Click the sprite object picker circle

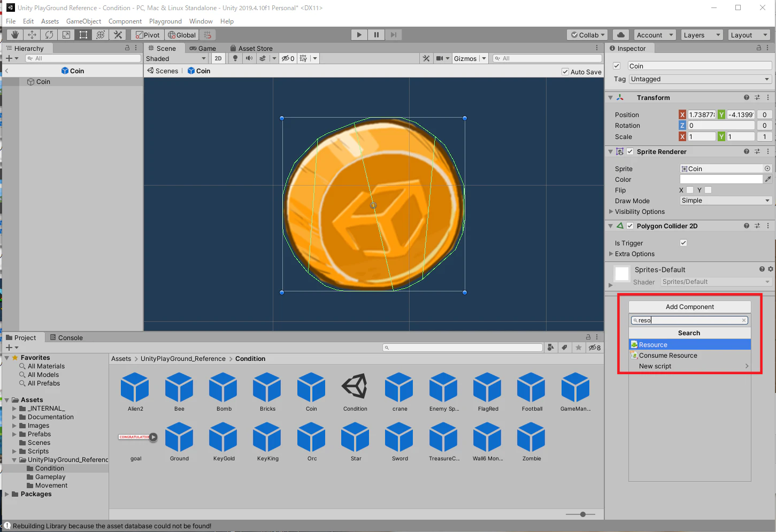tap(767, 168)
